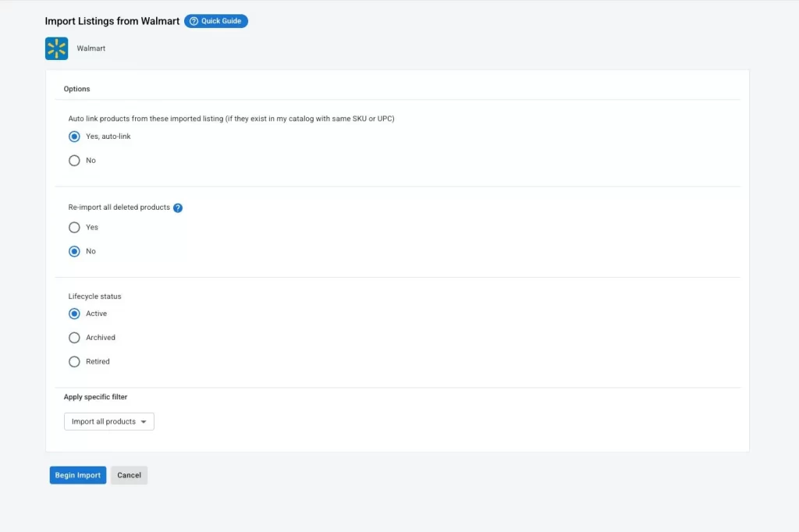Click help icon beside Re-import all deleted products

[178, 208]
